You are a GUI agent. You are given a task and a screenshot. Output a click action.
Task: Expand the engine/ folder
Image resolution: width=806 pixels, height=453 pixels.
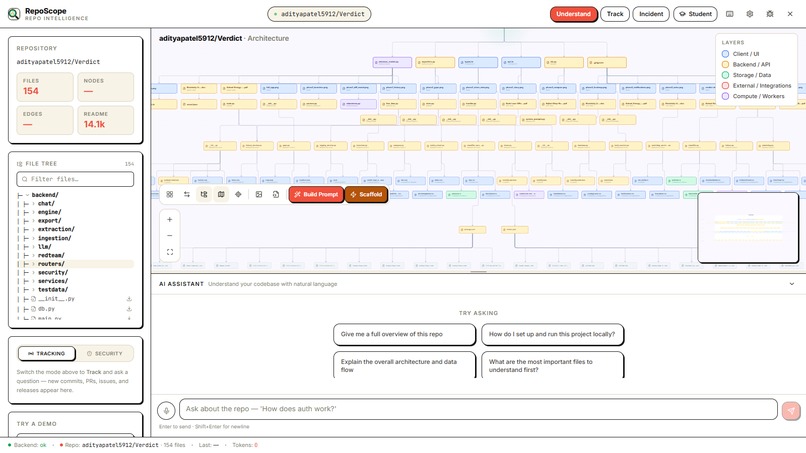click(x=33, y=212)
